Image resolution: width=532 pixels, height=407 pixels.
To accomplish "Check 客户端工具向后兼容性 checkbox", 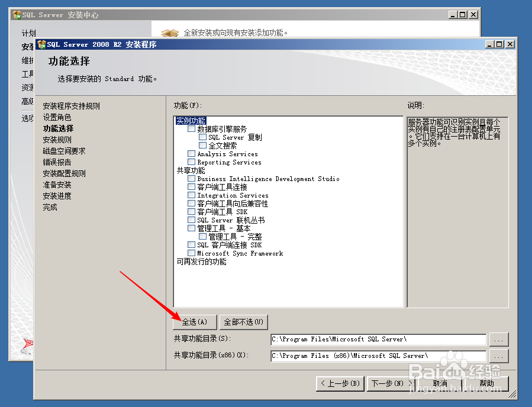I will pos(191,203).
